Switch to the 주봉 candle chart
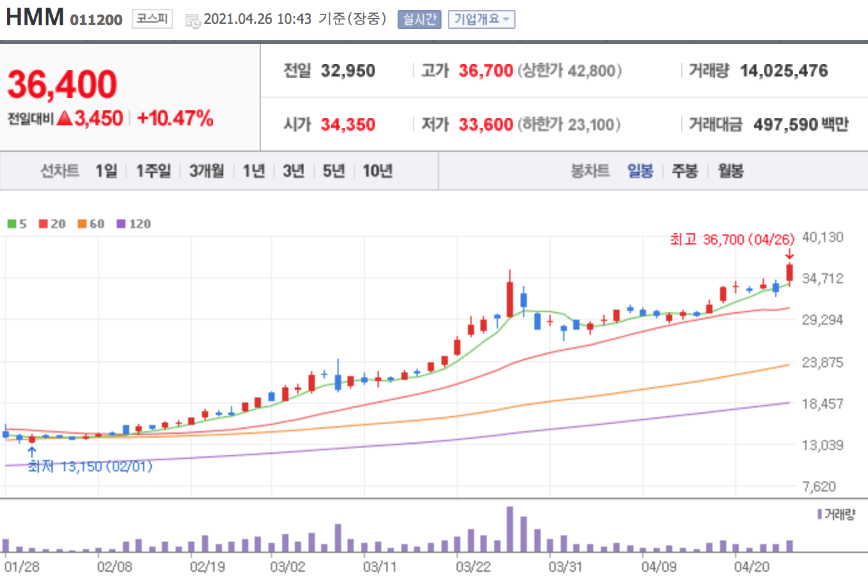Image resolution: width=868 pixels, height=588 pixels. click(685, 171)
